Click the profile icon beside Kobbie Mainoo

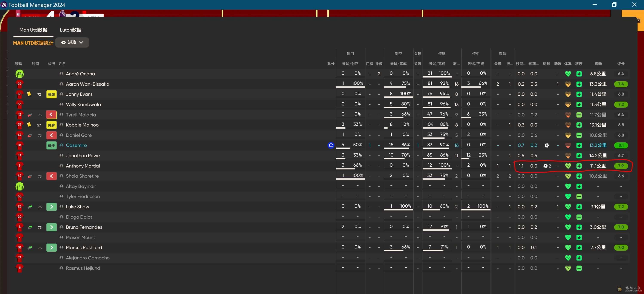(x=61, y=125)
